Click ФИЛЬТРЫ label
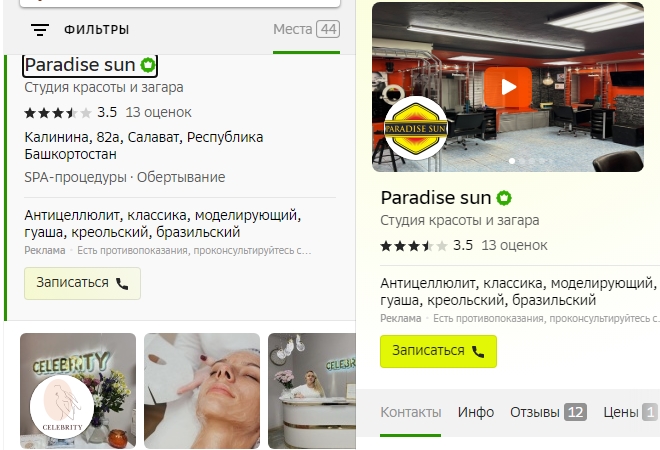Screen dimensions: 660x450 [96, 30]
